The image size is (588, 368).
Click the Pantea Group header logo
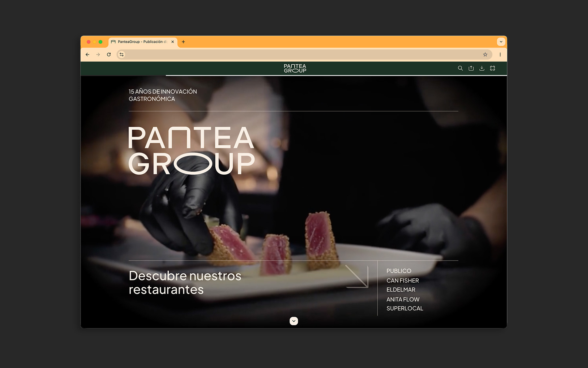(x=295, y=68)
